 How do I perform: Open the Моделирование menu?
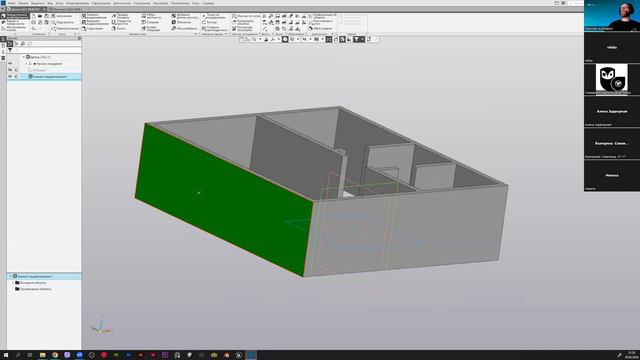78,3
